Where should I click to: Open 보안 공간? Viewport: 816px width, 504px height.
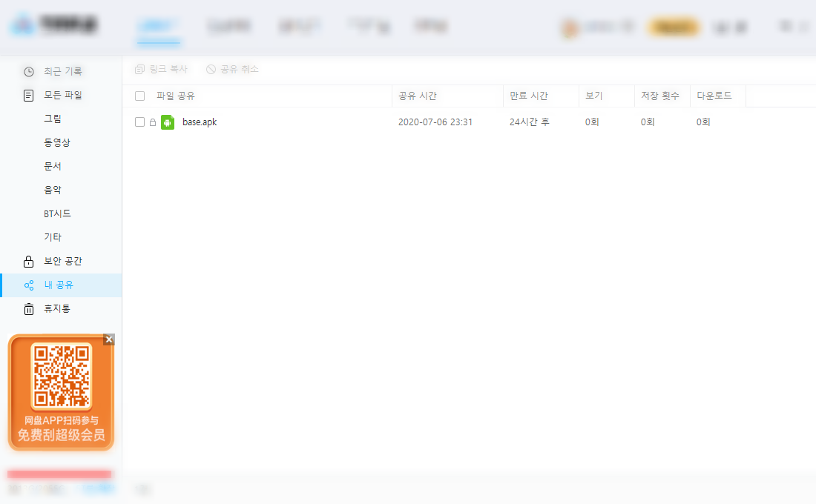coord(62,261)
